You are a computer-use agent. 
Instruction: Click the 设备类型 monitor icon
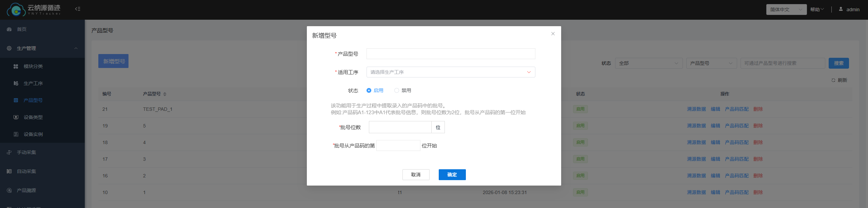[16, 117]
